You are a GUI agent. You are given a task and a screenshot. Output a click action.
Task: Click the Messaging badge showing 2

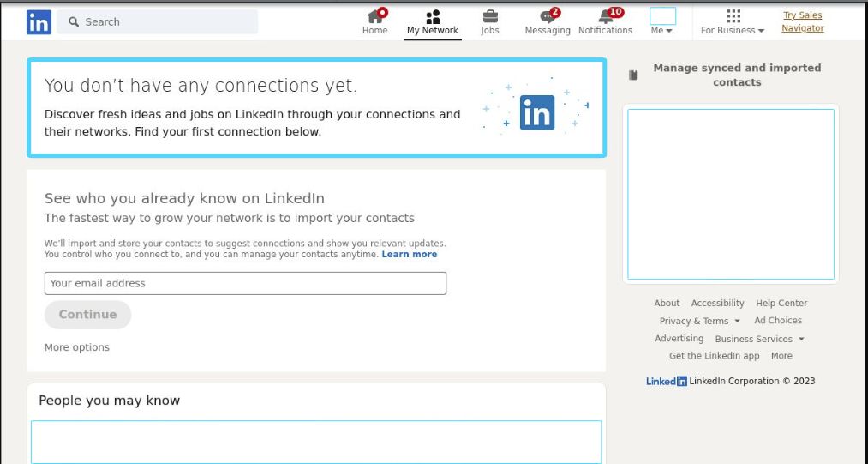(554, 12)
